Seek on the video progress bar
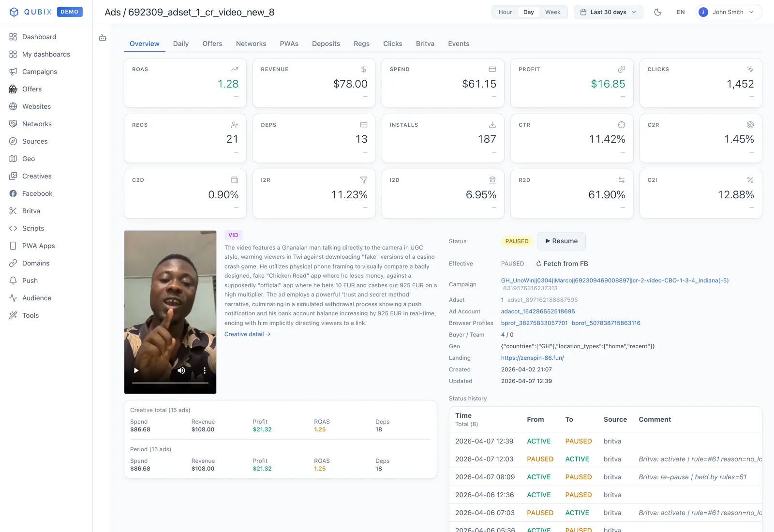774x532 pixels. click(170, 383)
